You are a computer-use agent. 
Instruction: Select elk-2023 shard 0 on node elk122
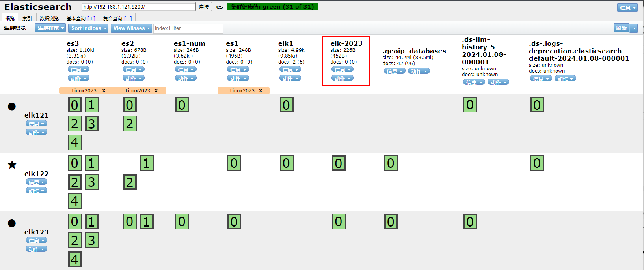(x=339, y=163)
